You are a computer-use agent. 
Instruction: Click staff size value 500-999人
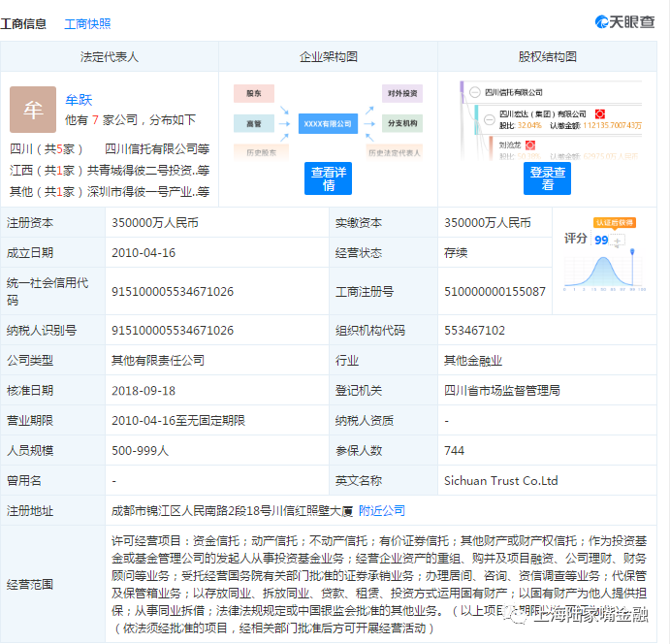click(x=141, y=450)
